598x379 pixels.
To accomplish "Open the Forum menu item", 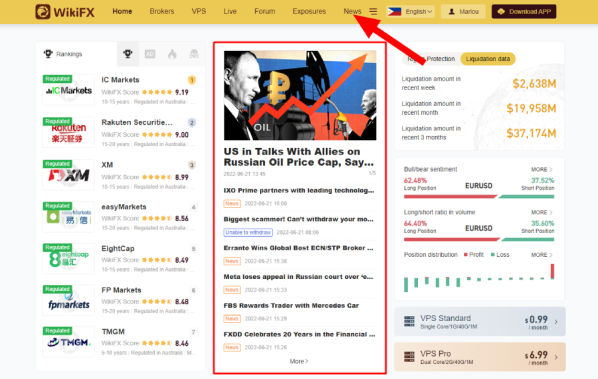I will (265, 11).
